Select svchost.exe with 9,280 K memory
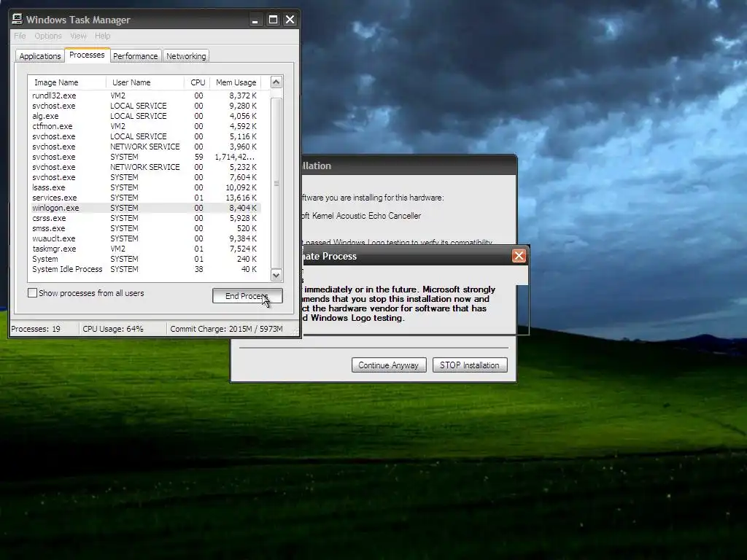747x560 pixels. (145, 106)
